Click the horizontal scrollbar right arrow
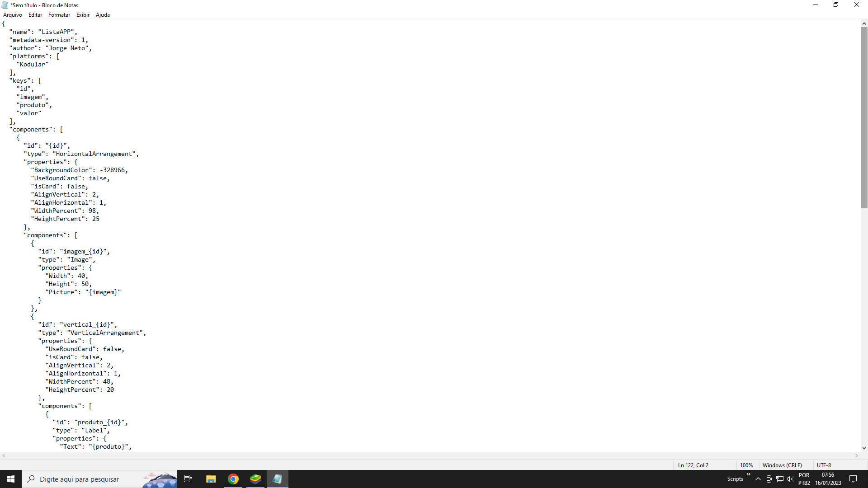This screenshot has height=488, width=868. (x=857, y=455)
